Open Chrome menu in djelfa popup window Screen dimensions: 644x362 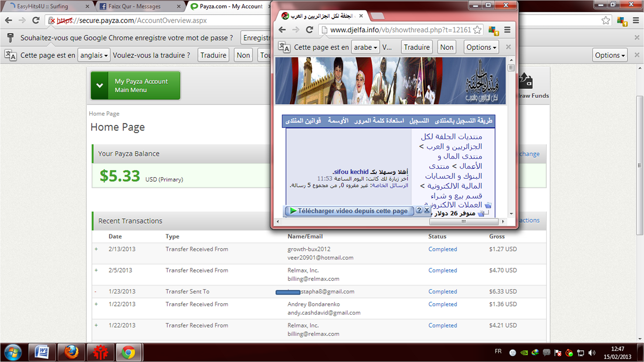pyautogui.click(x=507, y=30)
